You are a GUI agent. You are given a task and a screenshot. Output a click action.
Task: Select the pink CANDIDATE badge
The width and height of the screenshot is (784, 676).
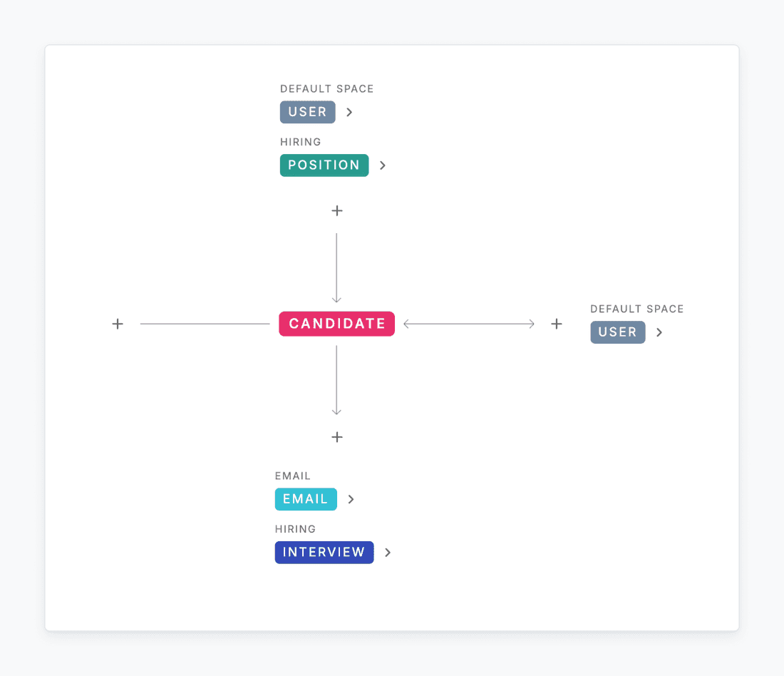[x=336, y=324]
